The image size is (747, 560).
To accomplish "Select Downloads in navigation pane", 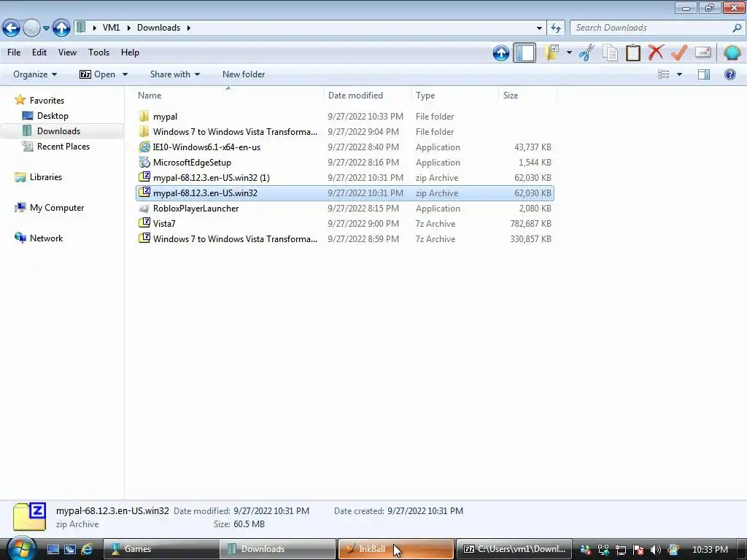I will coord(58,131).
